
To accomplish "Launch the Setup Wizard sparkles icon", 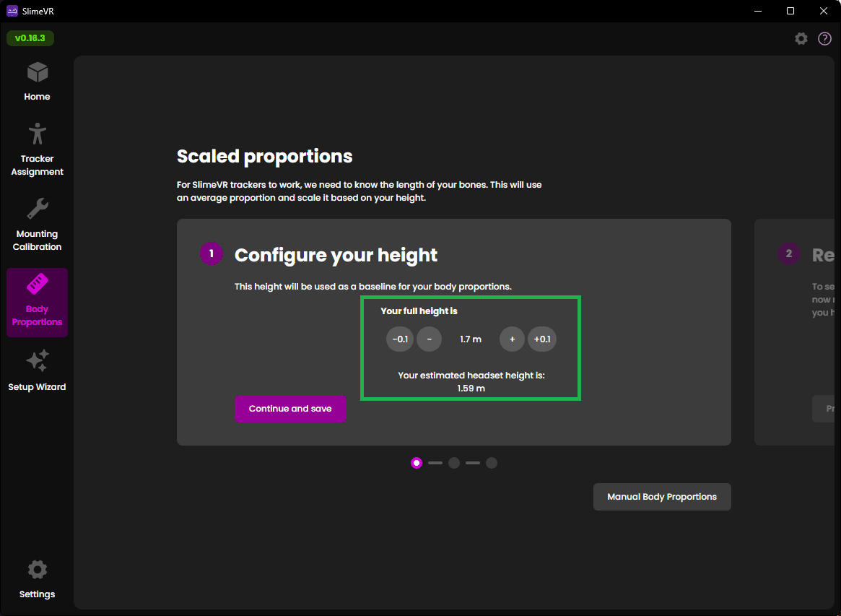I will coord(37,361).
